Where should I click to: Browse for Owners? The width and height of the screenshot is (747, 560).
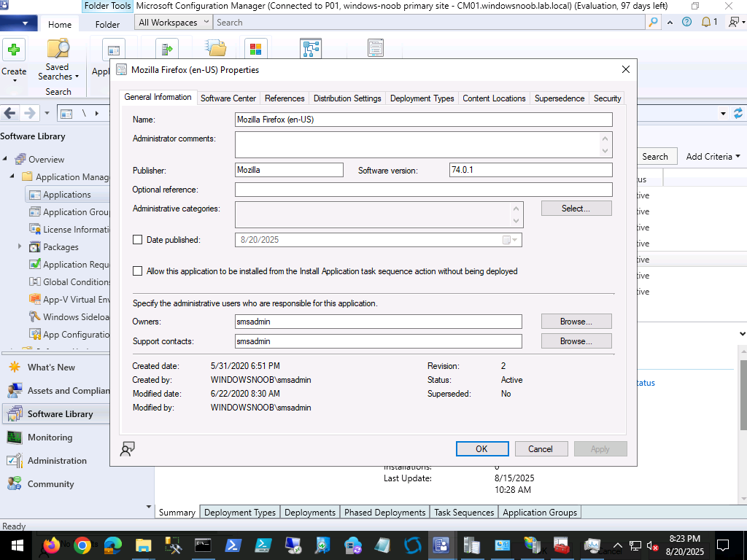pos(576,322)
